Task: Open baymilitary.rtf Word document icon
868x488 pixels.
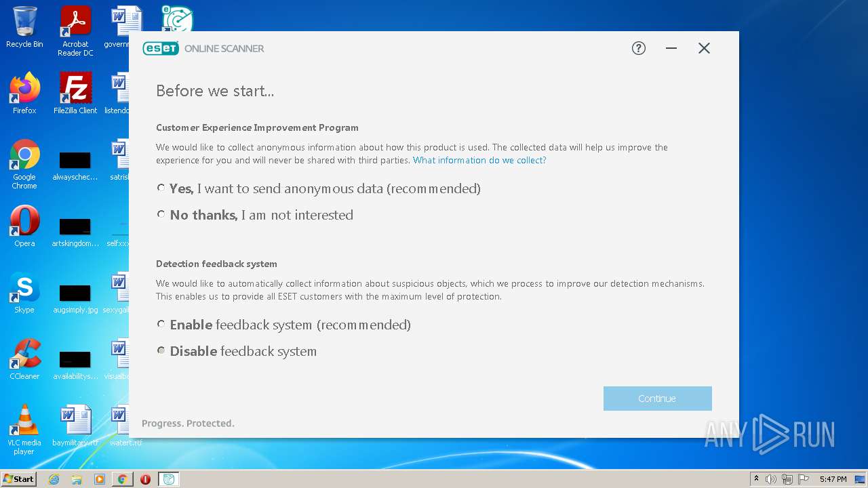Action: pos(75,426)
